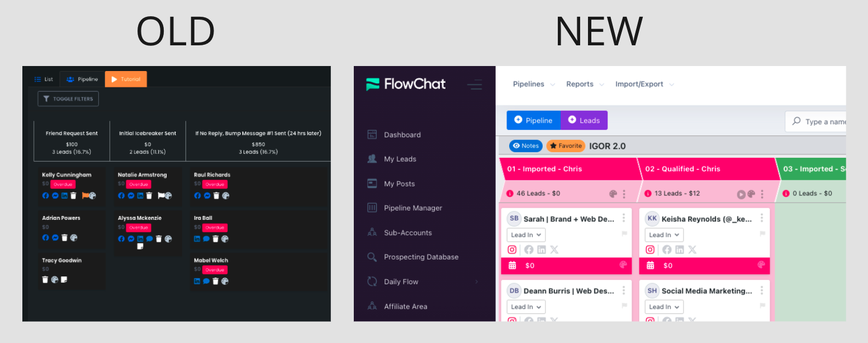Click the Type a name search field
The image size is (868, 343).
click(x=815, y=121)
